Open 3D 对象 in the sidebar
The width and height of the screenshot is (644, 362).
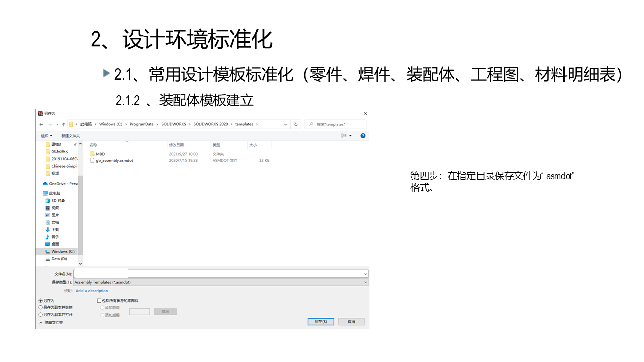(58, 200)
